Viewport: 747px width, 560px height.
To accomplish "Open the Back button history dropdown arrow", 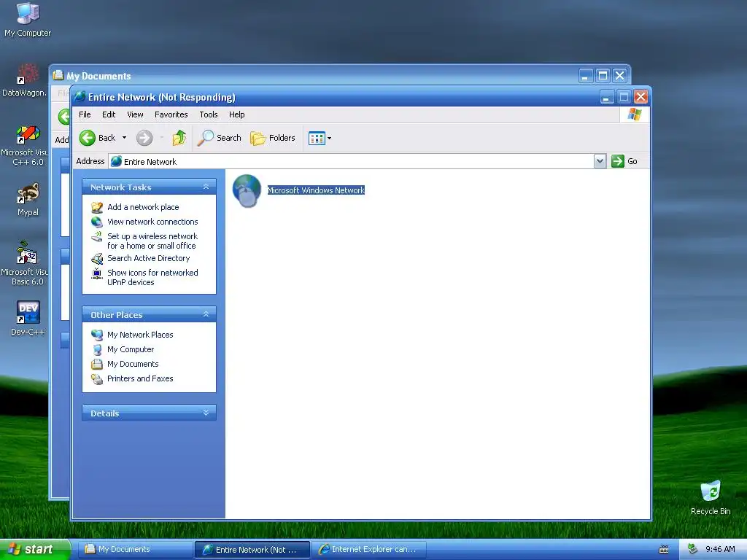I will [x=124, y=138].
